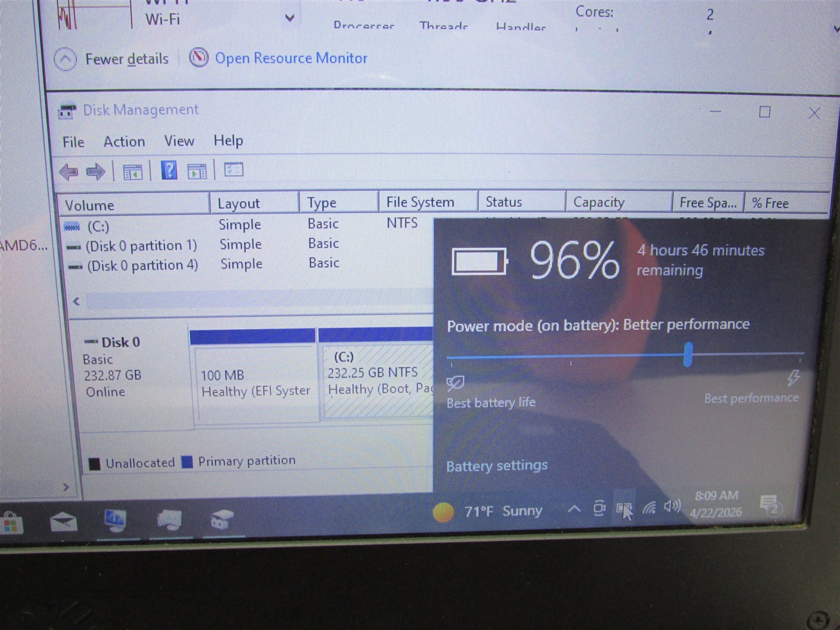Click the Meet Now tray icon
Viewport: 840px width, 630px height.
click(x=599, y=508)
